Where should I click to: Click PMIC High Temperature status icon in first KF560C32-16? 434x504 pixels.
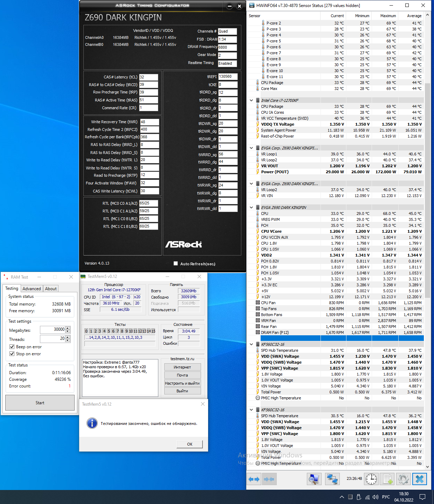point(258,398)
